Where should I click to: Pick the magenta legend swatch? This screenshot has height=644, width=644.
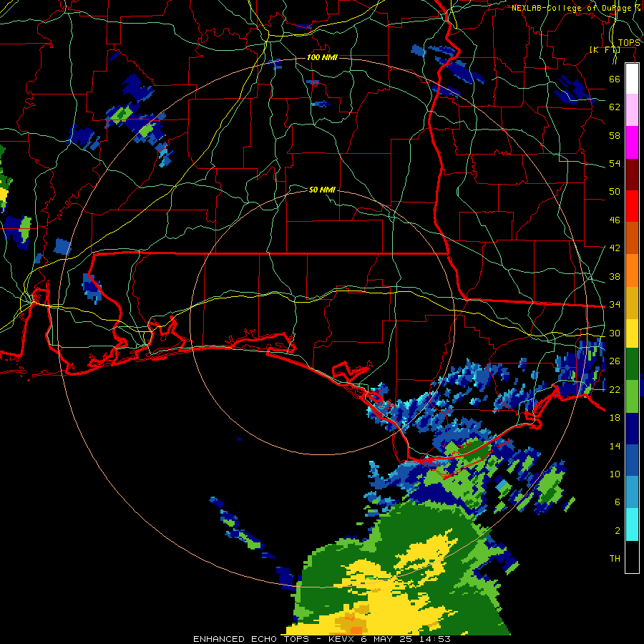(x=632, y=142)
